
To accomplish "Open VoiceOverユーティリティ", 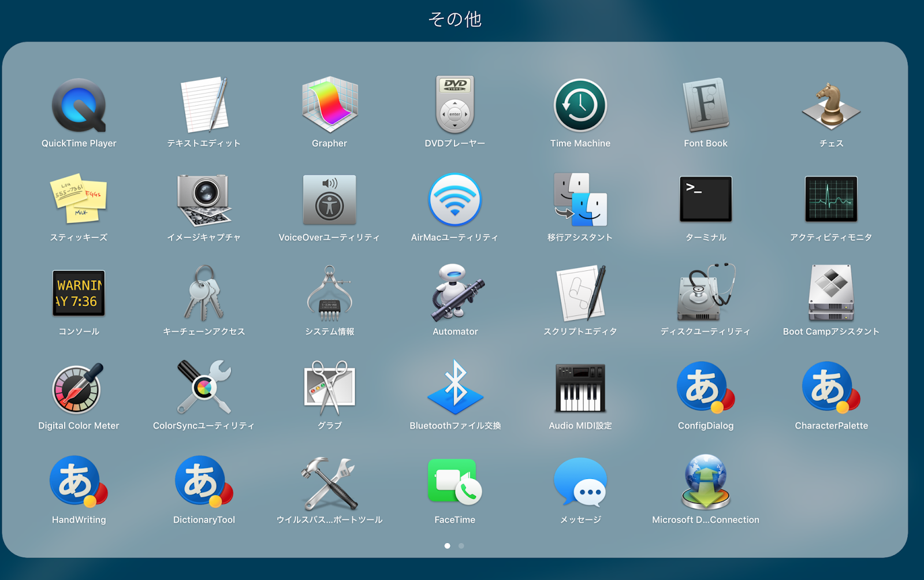I will 330,199.
